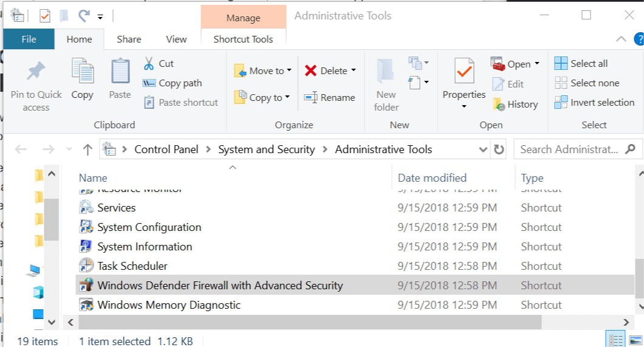Click the Paste clipboard icon
Viewport: 644px width, 347px height.
pyautogui.click(x=120, y=72)
